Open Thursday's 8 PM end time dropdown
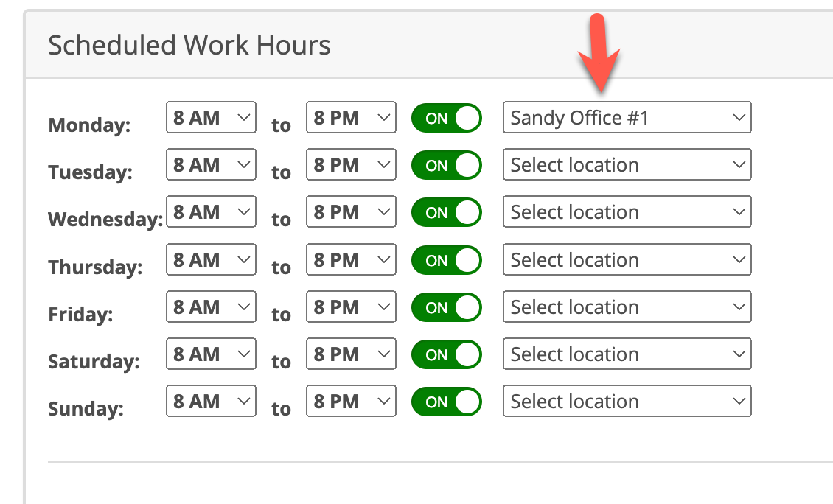The width and height of the screenshot is (833, 504). click(351, 259)
